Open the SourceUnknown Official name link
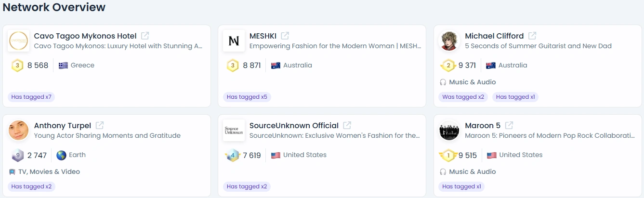Screen dimensions: 644x198 pos(294,125)
